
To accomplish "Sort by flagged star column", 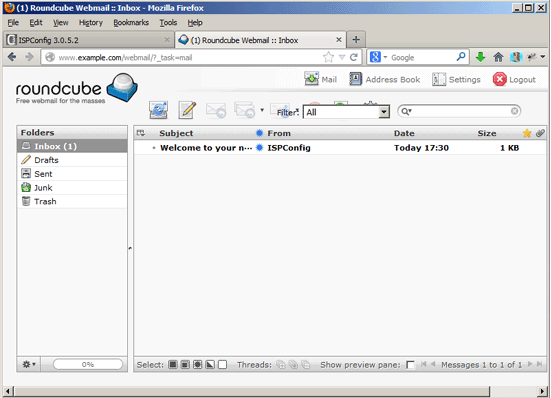I will coord(526,133).
